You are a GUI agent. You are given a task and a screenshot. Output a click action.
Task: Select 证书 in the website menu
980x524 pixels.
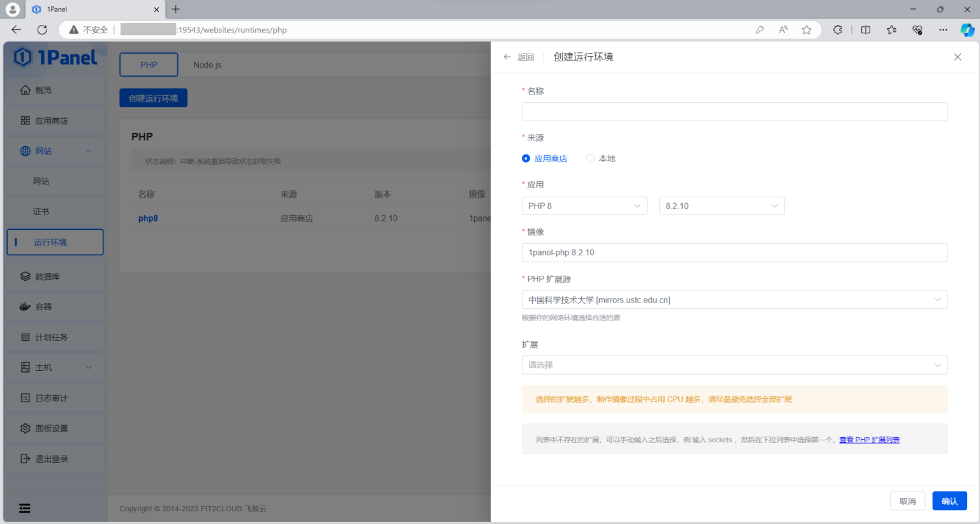coord(41,211)
